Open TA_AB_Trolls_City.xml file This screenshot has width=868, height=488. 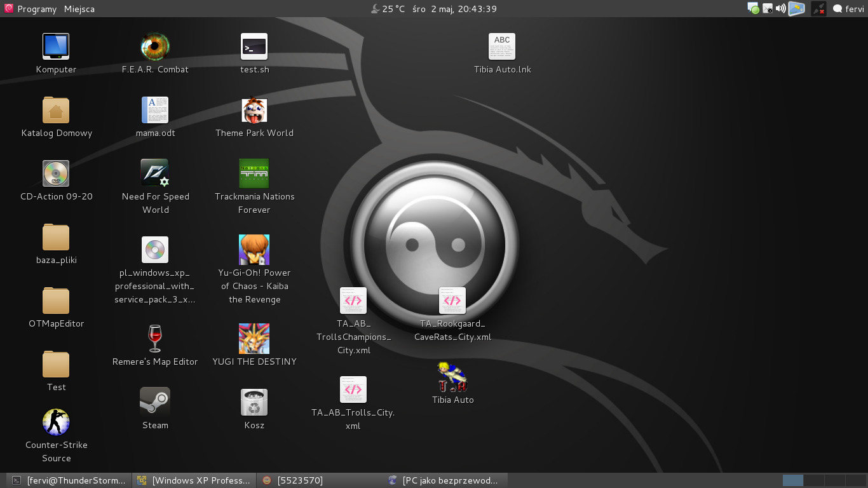coord(353,390)
